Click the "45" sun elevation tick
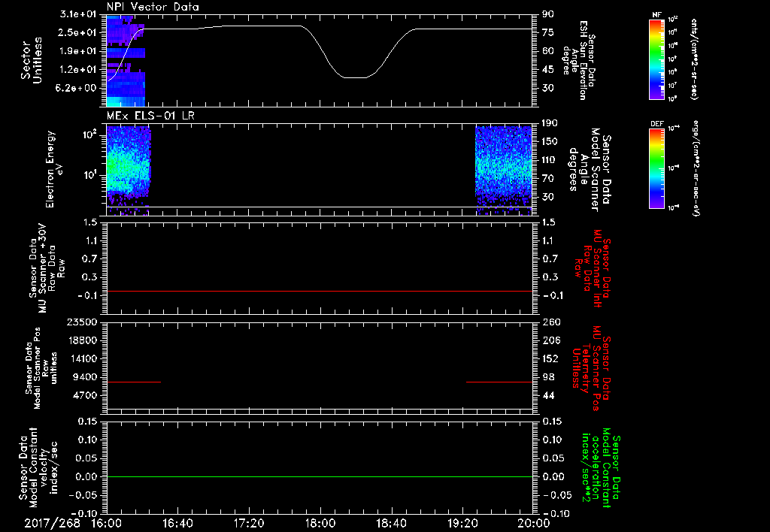This screenshot has height=532, width=770. pos(548,70)
